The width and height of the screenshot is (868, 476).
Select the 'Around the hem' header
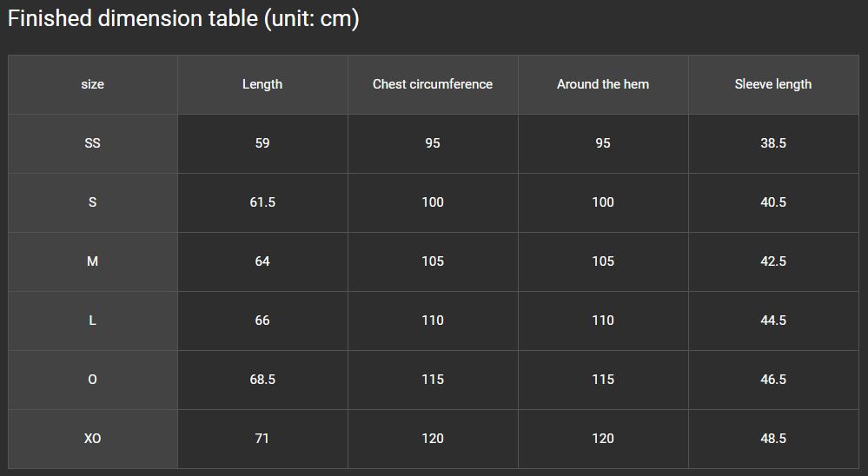click(603, 84)
